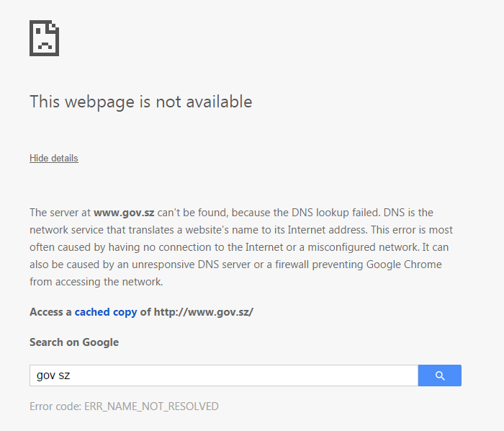Click the blue magnifier search button
Image resolution: width=504 pixels, height=431 pixels.
pyautogui.click(x=439, y=376)
